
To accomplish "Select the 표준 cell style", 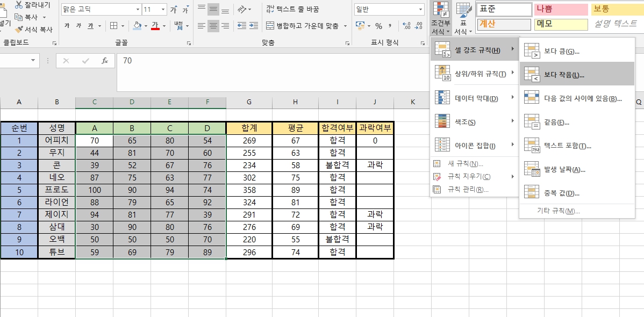I will [x=504, y=9].
